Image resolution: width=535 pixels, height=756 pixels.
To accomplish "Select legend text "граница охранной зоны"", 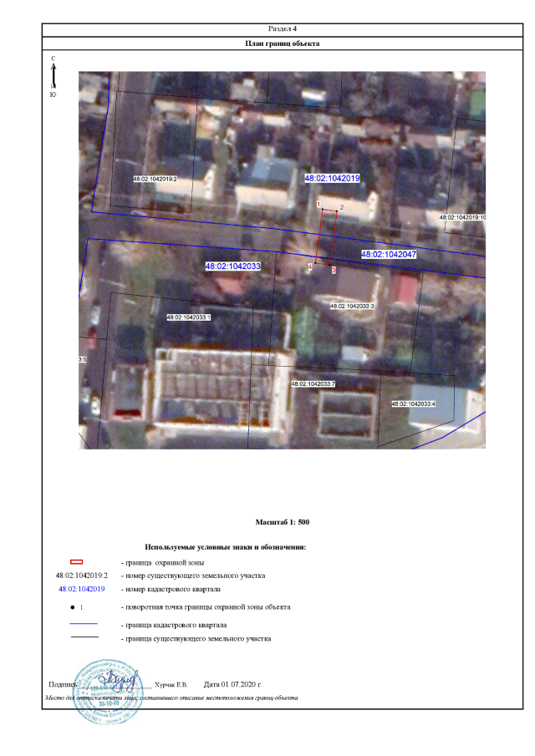I will pyautogui.click(x=165, y=563).
